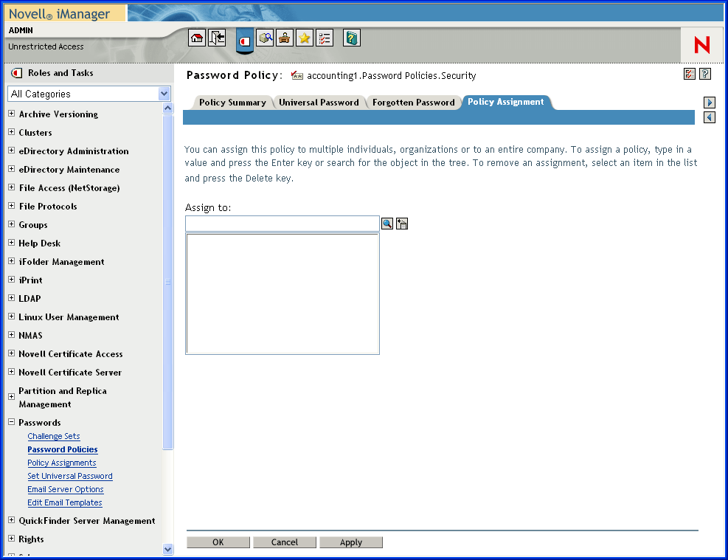728x560 pixels.
Task: Click the Exit iManager door icon
Action: click(x=216, y=37)
